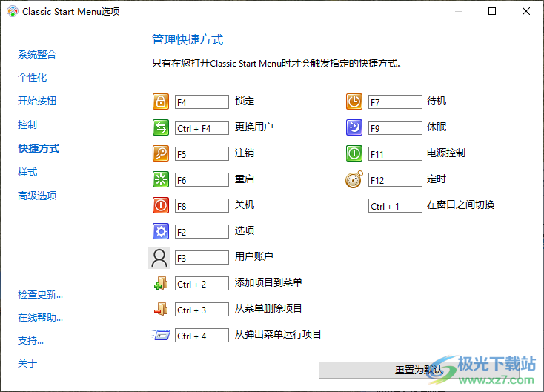Focus the F8 hotkey field for 关机
The image size is (544, 392).
202,206
